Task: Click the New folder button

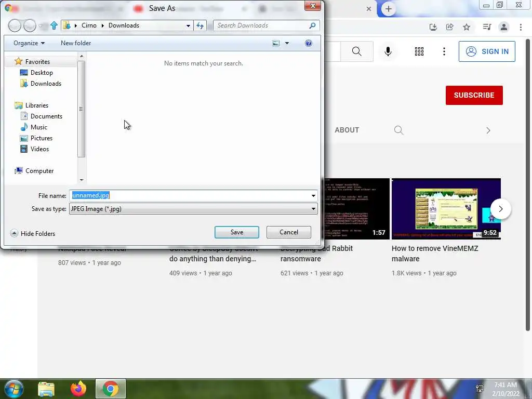Action: [x=76, y=43]
